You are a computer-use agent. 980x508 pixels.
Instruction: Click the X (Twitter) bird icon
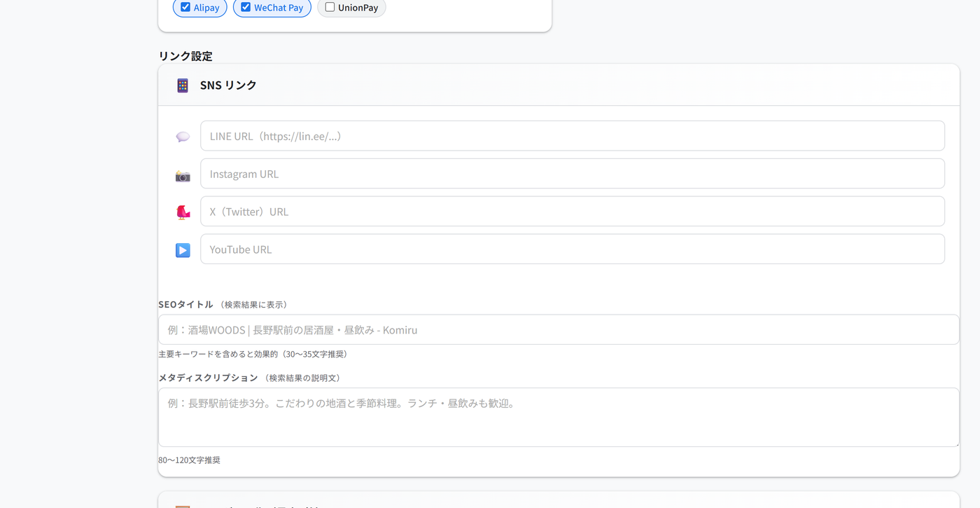coord(183,212)
